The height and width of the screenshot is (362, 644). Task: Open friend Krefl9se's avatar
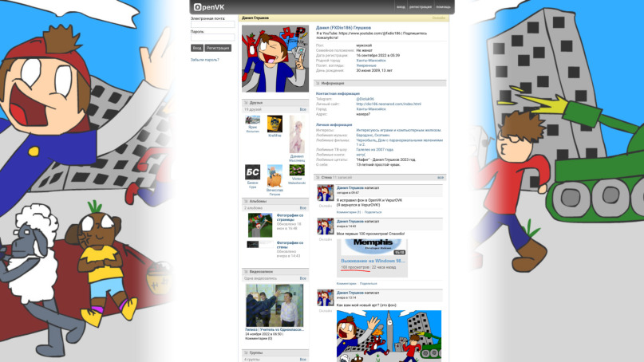tap(275, 124)
